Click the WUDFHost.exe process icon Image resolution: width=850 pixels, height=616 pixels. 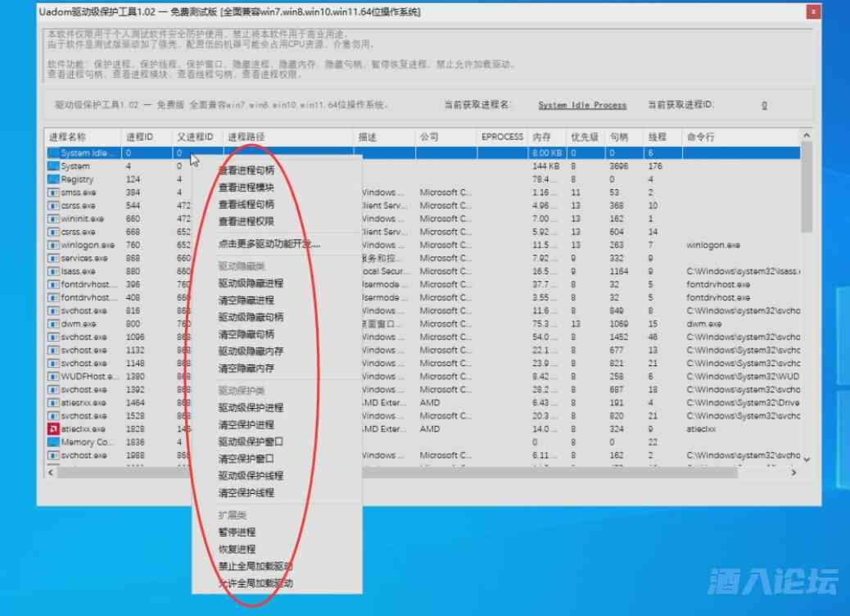click(53, 377)
